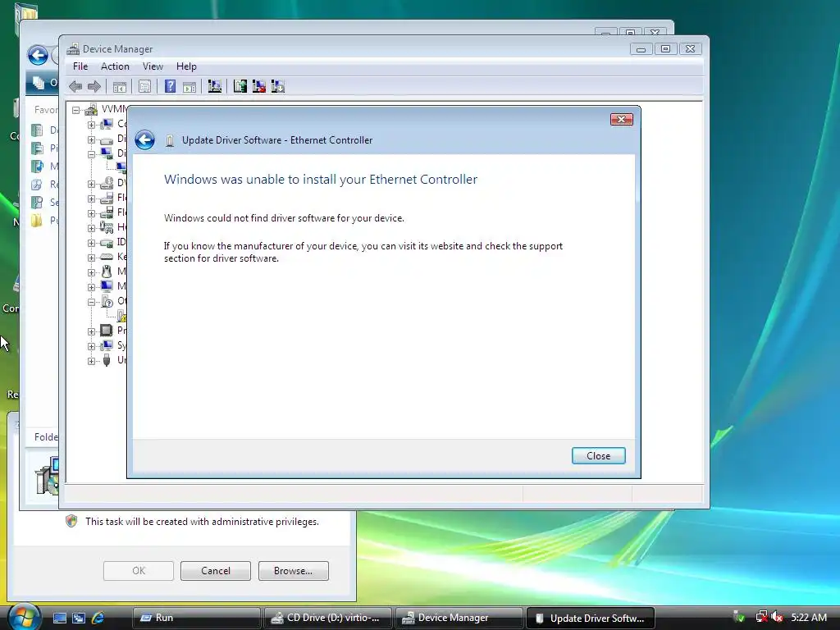Click Back arrow in Update Driver dialog
This screenshot has width=840, height=630.
[x=144, y=139]
